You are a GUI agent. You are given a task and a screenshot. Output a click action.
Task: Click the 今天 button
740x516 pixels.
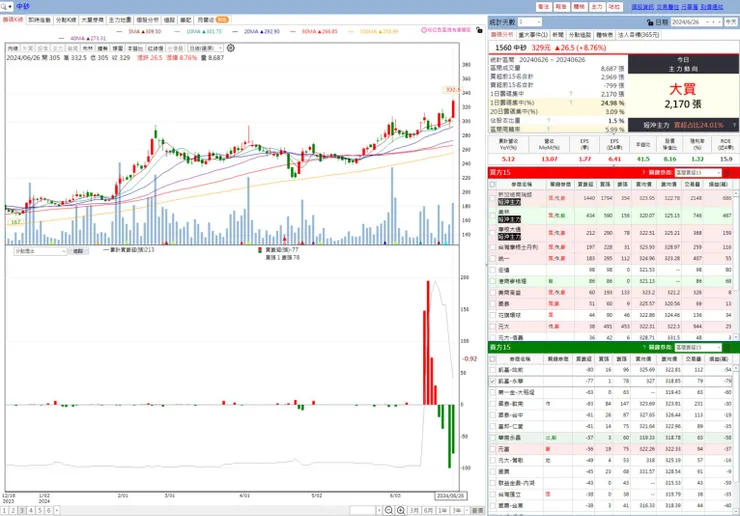click(731, 22)
